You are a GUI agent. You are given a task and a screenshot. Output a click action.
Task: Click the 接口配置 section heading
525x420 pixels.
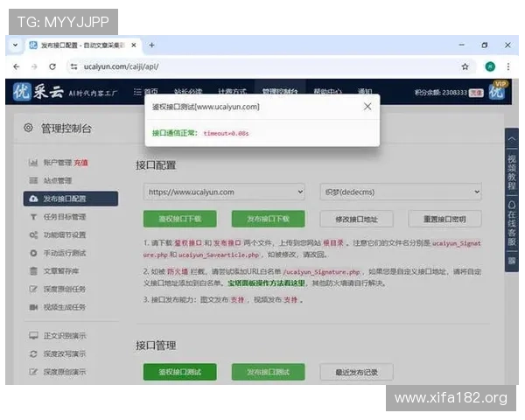point(156,165)
